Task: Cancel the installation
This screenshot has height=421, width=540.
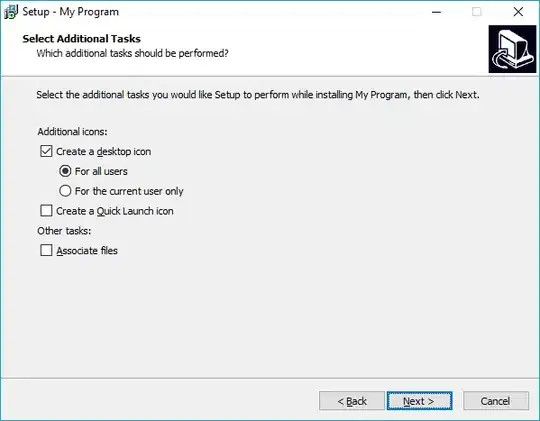Action: (496, 401)
